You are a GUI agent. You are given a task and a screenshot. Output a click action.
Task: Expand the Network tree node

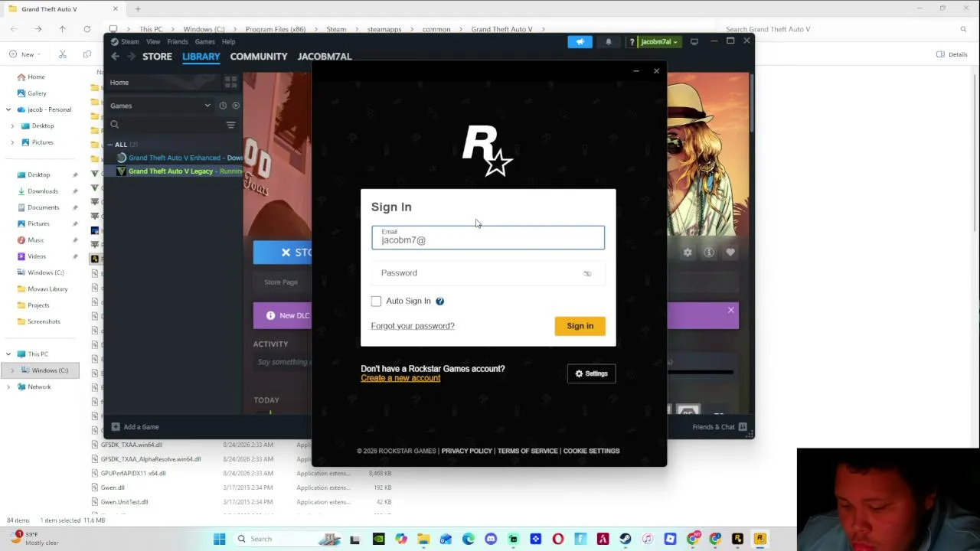pyautogui.click(x=8, y=387)
